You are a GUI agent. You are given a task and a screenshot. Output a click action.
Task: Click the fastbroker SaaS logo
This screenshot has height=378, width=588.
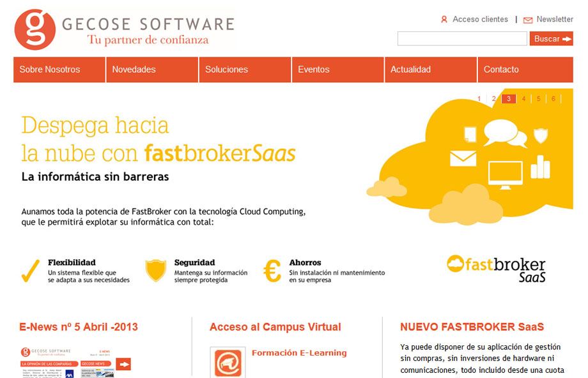click(x=496, y=269)
